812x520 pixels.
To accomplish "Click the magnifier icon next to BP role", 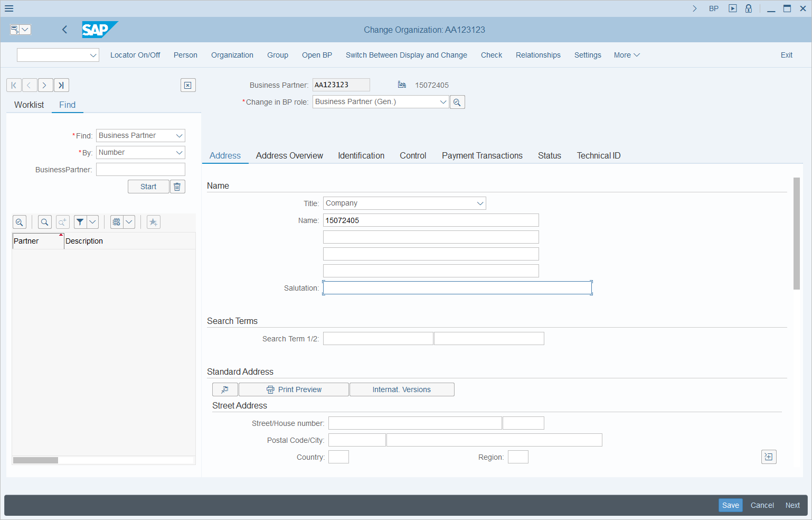I will point(457,102).
